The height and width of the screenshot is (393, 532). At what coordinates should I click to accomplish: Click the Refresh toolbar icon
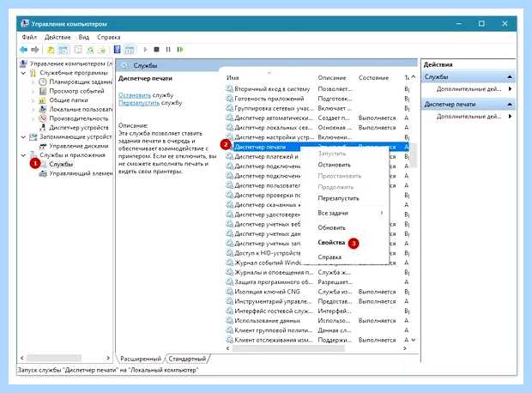point(90,50)
